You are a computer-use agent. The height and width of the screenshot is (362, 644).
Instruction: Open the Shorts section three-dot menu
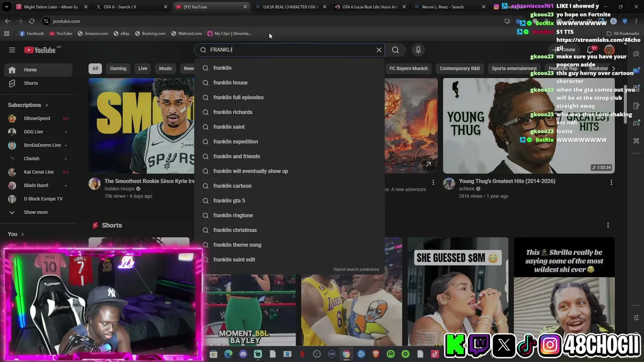click(608, 225)
